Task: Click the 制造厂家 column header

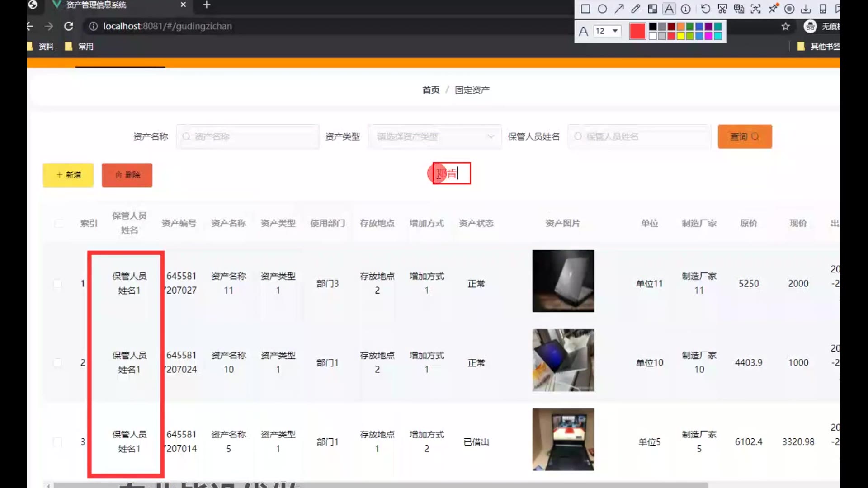Action: [x=699, y=223]
